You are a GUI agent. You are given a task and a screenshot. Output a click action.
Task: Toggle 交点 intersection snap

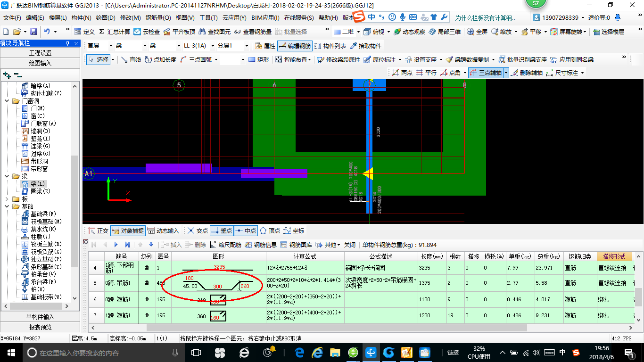[197, 231]
